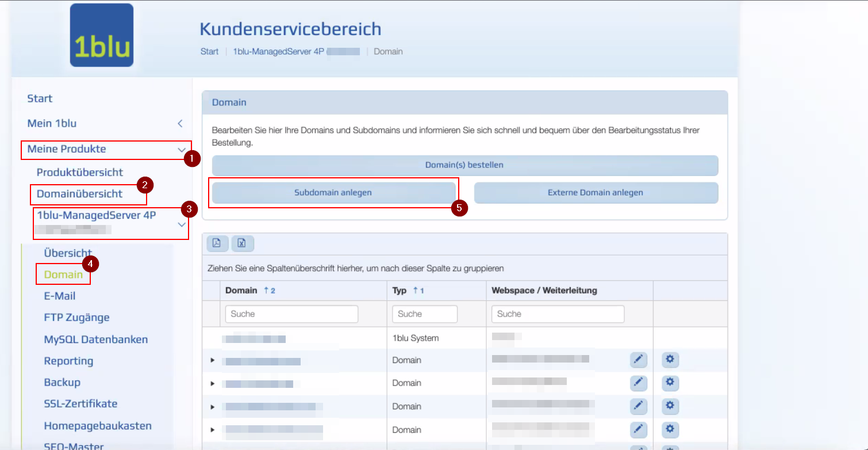The width and height of the screenshot is (868, 450).
Task: Go to Domainübersicht in sidebar
Action: [x=79, y=194]
